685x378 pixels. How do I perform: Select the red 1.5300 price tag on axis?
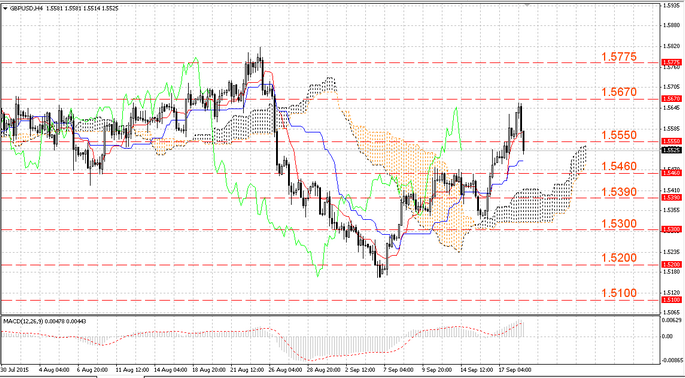[672, 229]
